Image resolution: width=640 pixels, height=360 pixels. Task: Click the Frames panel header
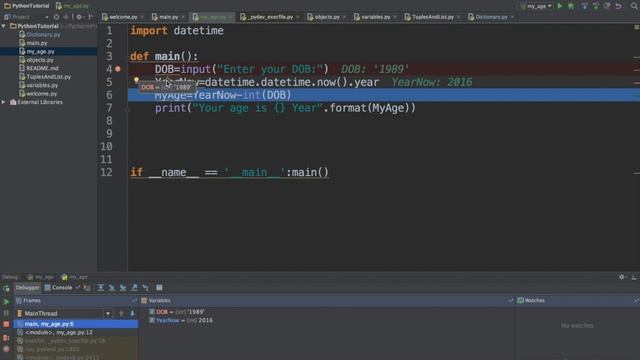76,300
